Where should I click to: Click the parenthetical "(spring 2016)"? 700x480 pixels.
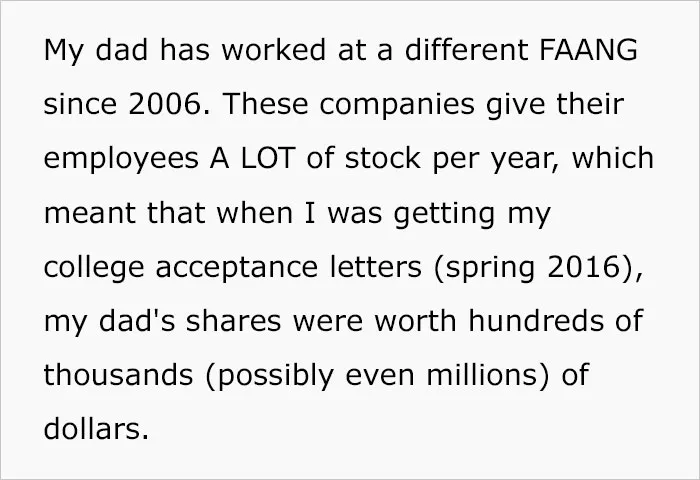point(536,268)
